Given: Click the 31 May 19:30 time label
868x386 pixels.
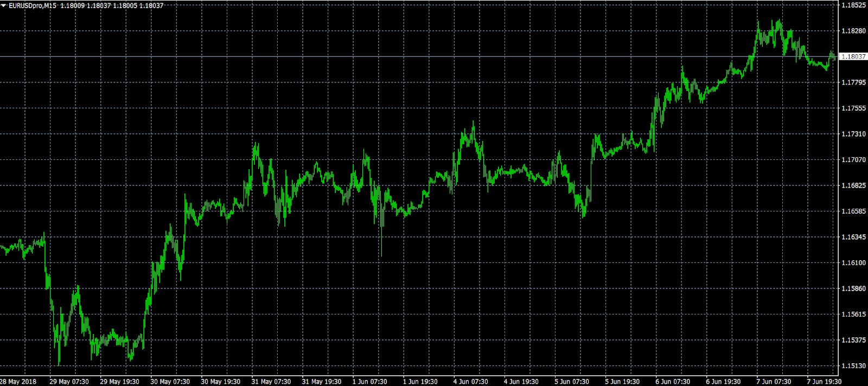Looking at the screenshot, I should (x=321, y=382).
